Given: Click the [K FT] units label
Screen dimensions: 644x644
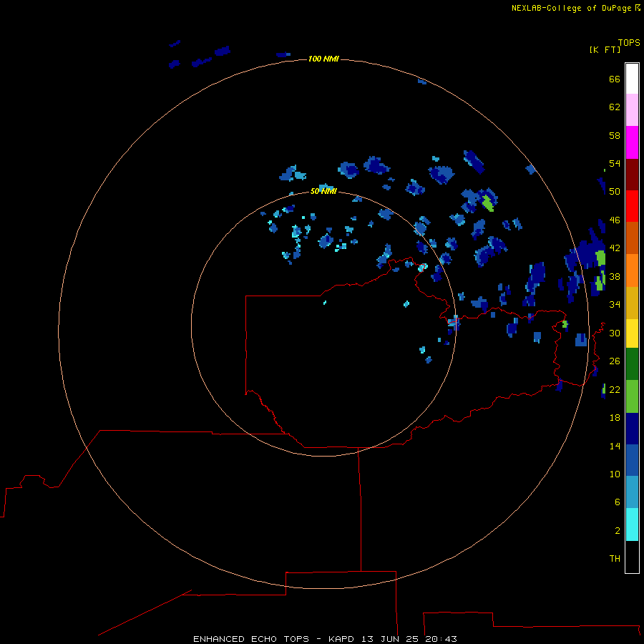Looking at the screenshot, I should [605, 50].
